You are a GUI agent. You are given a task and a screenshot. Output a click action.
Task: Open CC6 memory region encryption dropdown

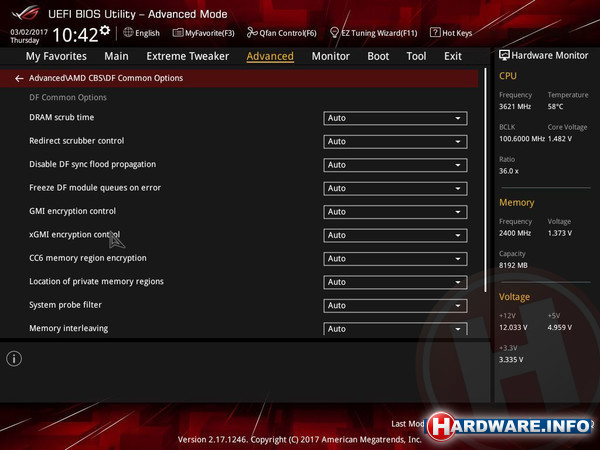[x=395, y=259]
